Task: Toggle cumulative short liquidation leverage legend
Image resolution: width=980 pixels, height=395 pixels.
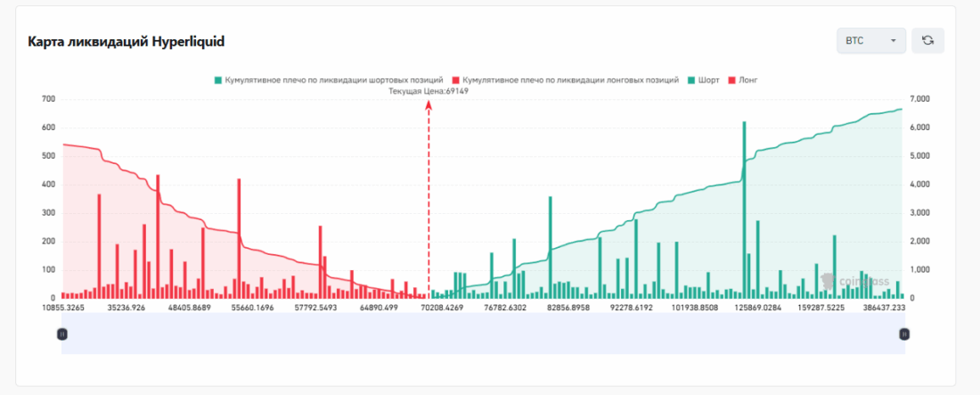Action: (329, 80)
